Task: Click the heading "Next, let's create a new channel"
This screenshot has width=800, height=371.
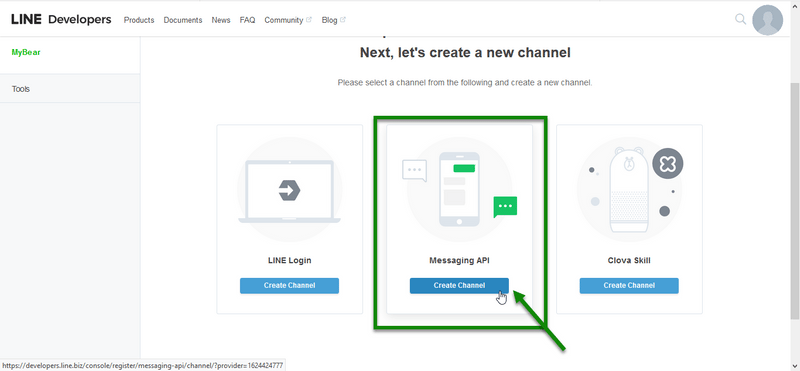Action: click(x=465, y=53)
